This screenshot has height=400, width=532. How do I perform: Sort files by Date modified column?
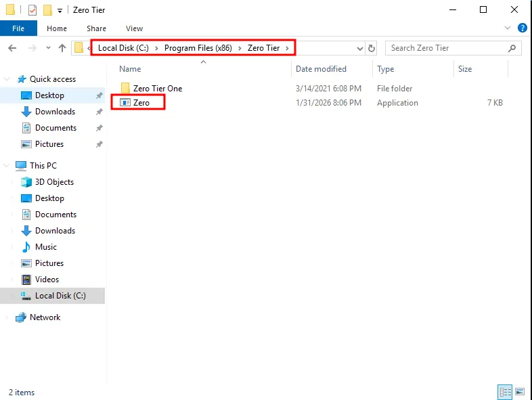pyautogui.click(x=321, y=69)
